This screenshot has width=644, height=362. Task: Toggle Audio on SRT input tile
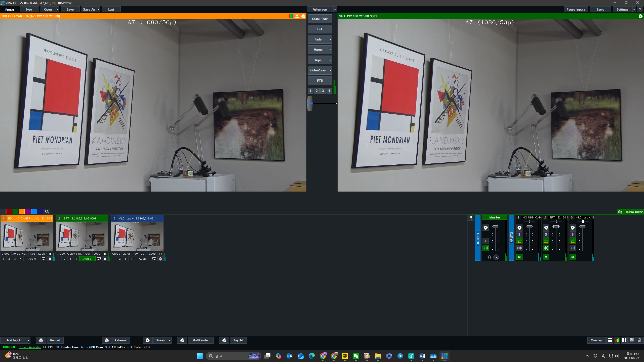[87, 259]
